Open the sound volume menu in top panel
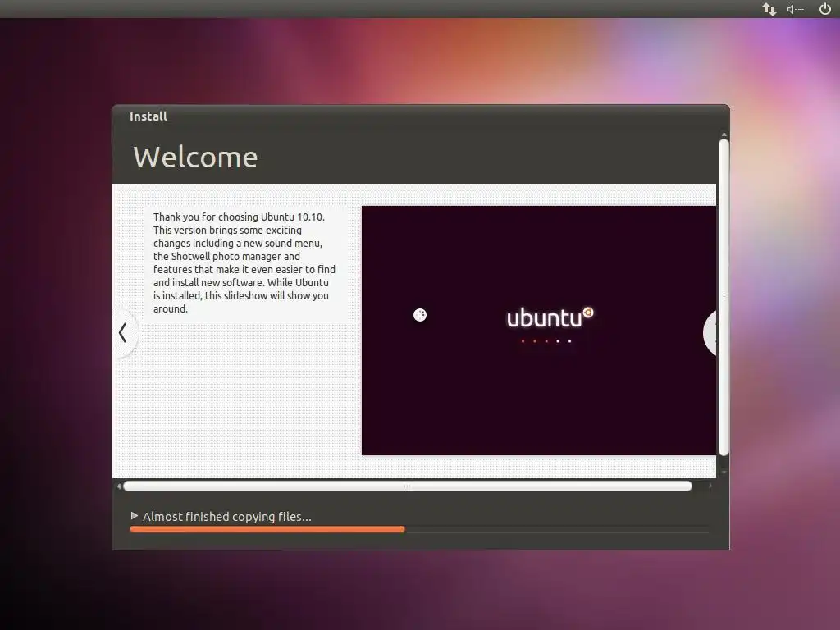This screenshot has width=840, height=630. (x=795, y=9)
